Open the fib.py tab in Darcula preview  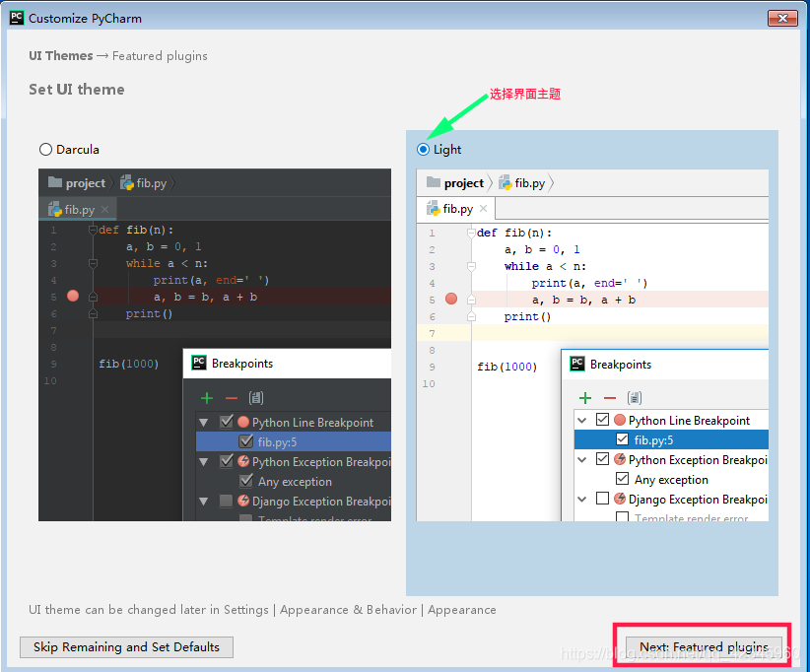(79, 209)
